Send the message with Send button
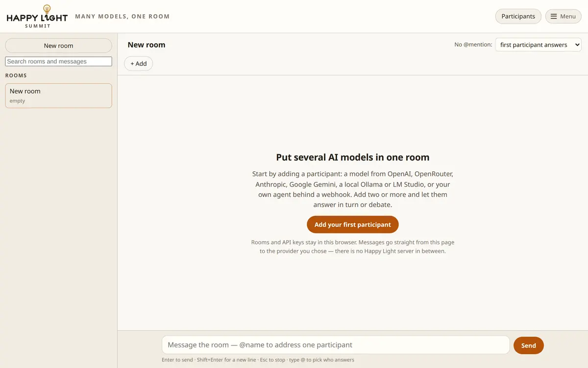This screenshot has width=588, height=368. (x=529, y=345)
